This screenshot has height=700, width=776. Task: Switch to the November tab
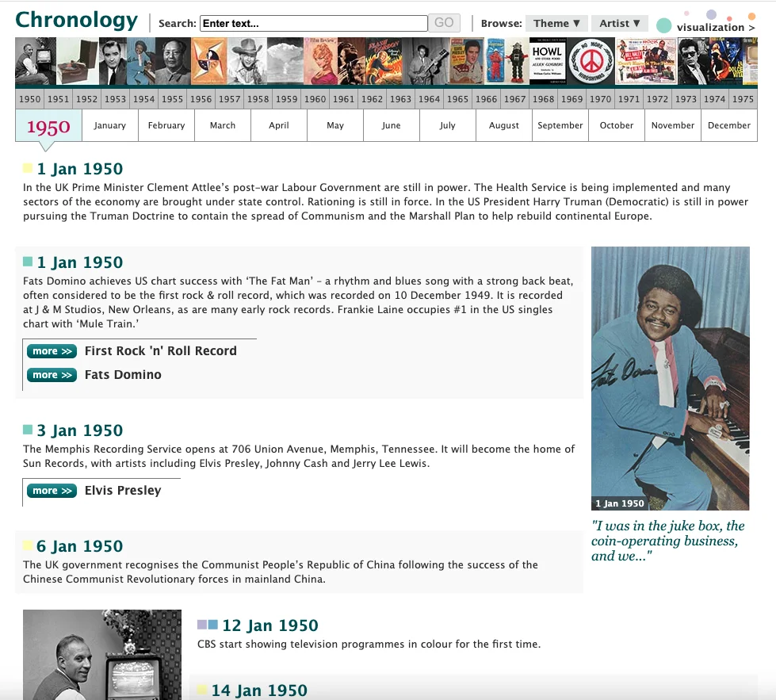673,125
